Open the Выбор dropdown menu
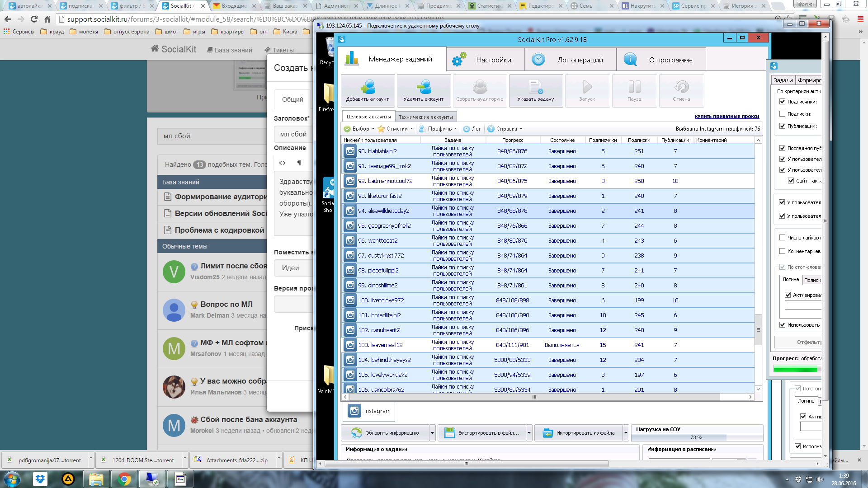868x488 pixels. tap(359, 129)
